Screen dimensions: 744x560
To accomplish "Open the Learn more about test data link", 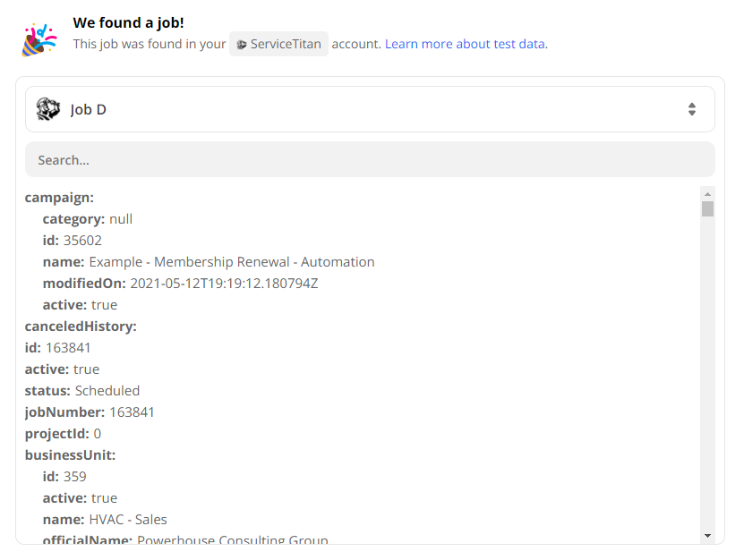I will 465,44.
